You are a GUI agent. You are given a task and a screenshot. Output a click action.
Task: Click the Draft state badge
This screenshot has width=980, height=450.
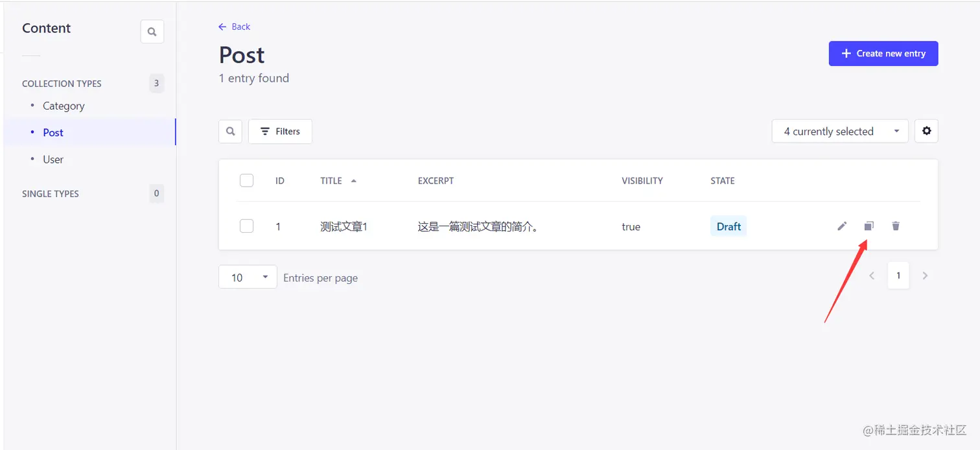[728, 226]
